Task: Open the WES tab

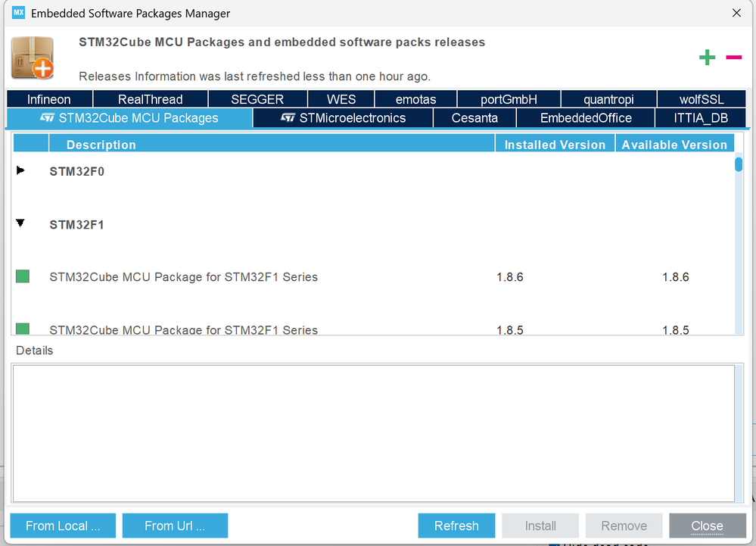Action: pos(341,99)
